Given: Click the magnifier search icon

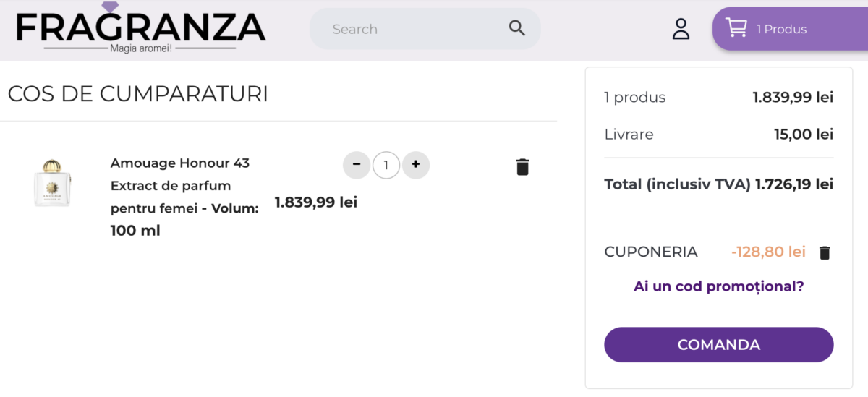Looking at the screenshot, I should point(516,28).
